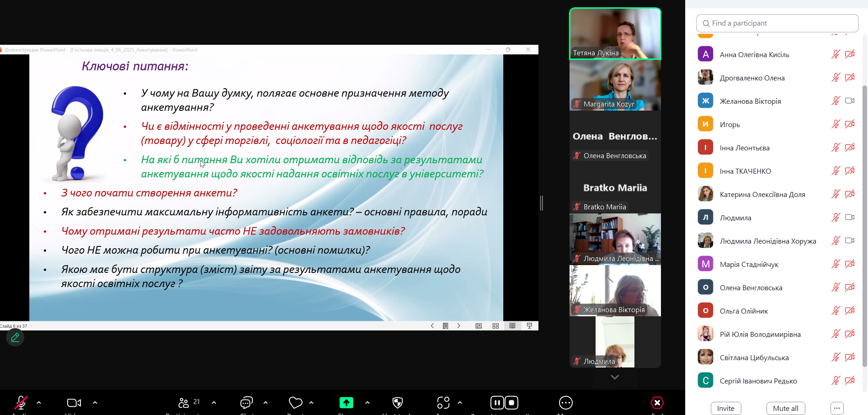Open the Host tools shield icon
The image size is (868, 415).
[398, 403]
